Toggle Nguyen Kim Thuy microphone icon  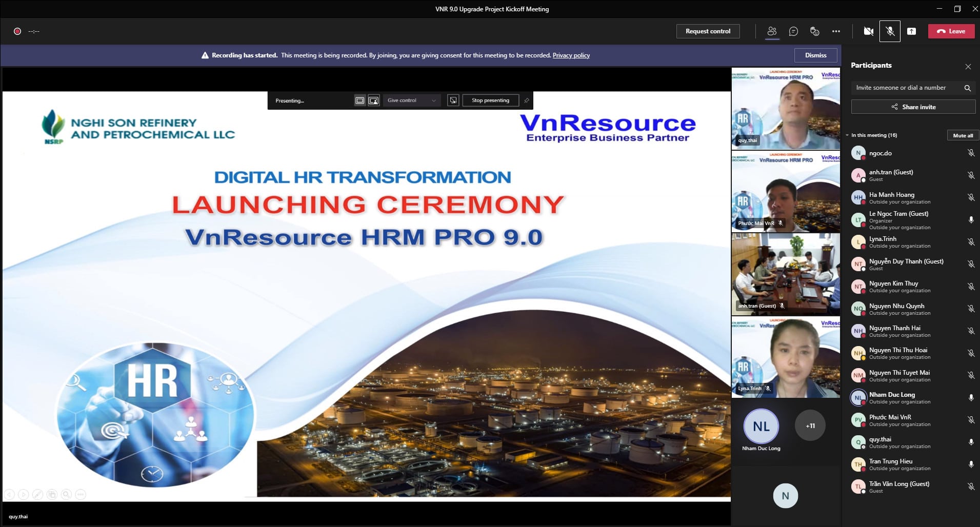[971, 287]
